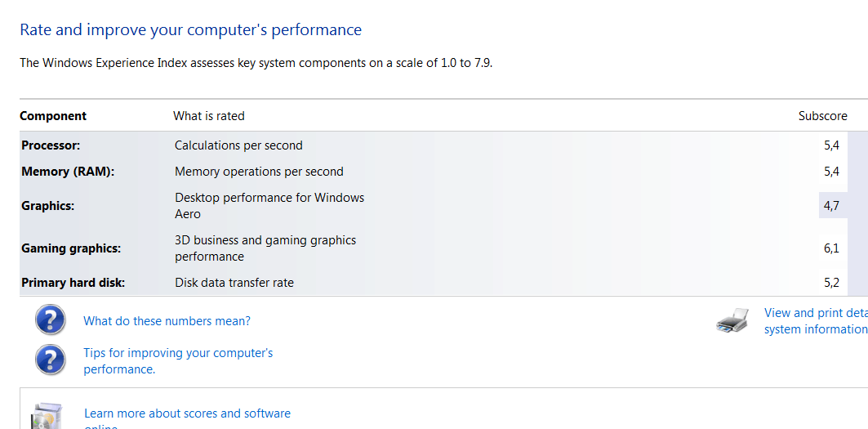Image resolution: width=868 pixels, height=429 pixels.
Task: Open "What do these numbers mean?" link
Action: 167,321
